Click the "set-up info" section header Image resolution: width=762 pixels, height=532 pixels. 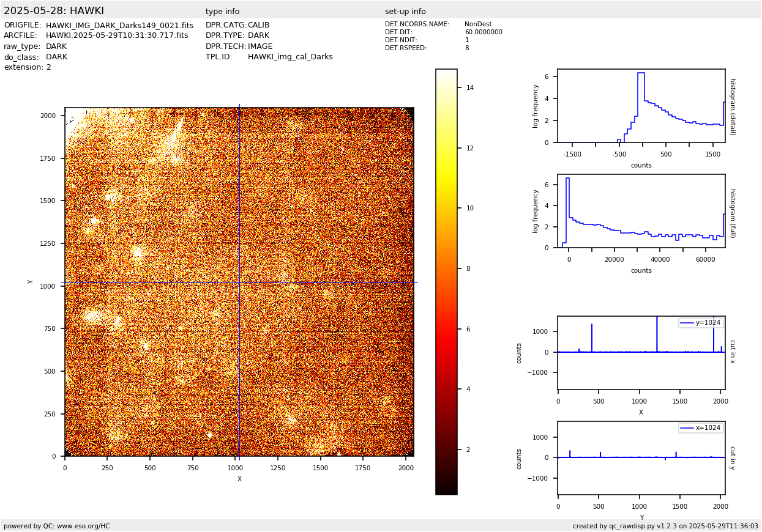(405, 12)
